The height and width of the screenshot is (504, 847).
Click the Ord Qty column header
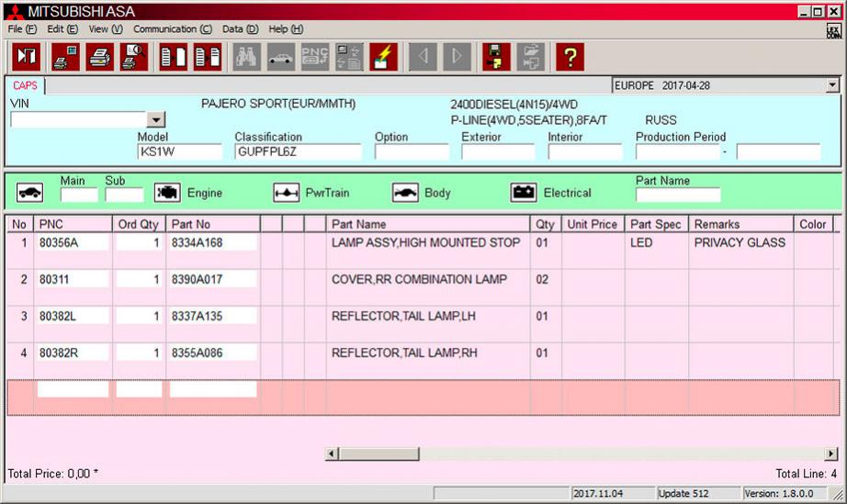pos(139,225)
